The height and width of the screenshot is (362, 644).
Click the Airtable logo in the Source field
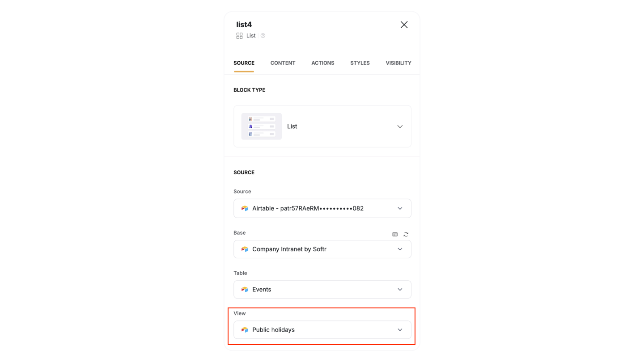click(245, 208)
